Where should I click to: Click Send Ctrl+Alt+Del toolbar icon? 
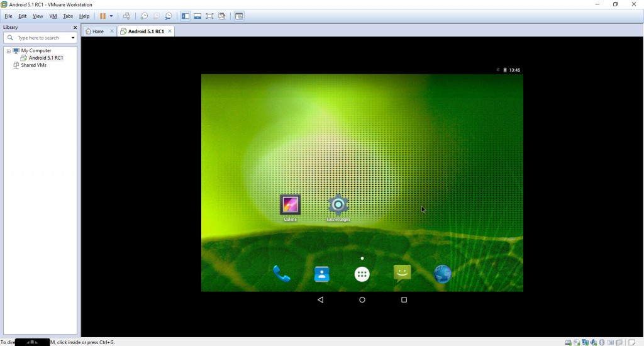(x=127, y=16)
